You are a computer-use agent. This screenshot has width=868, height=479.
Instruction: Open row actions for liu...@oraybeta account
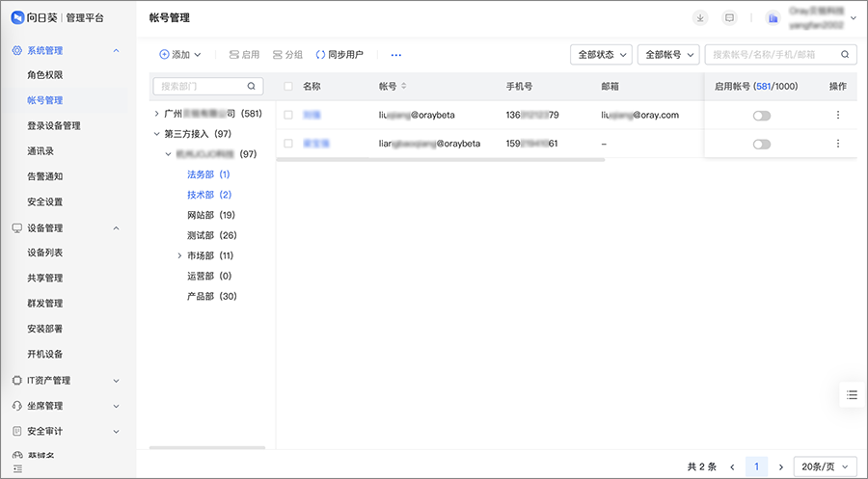click(x=837, y=115)
